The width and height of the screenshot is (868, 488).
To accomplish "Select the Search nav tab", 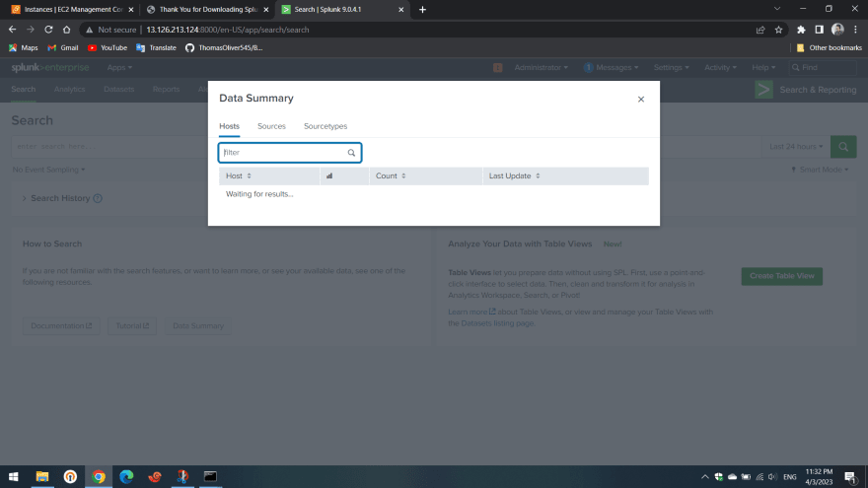I will click(x=24, y=89).
